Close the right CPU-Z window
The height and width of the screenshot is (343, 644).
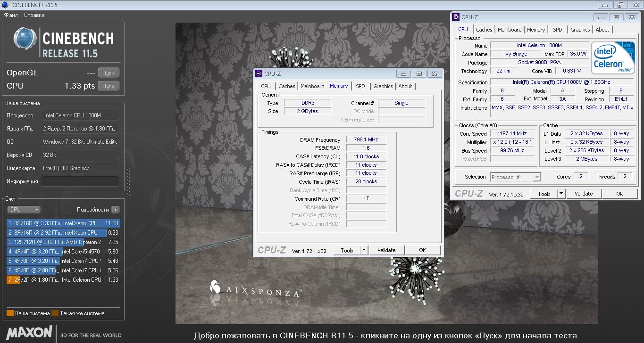click(632, 17)
